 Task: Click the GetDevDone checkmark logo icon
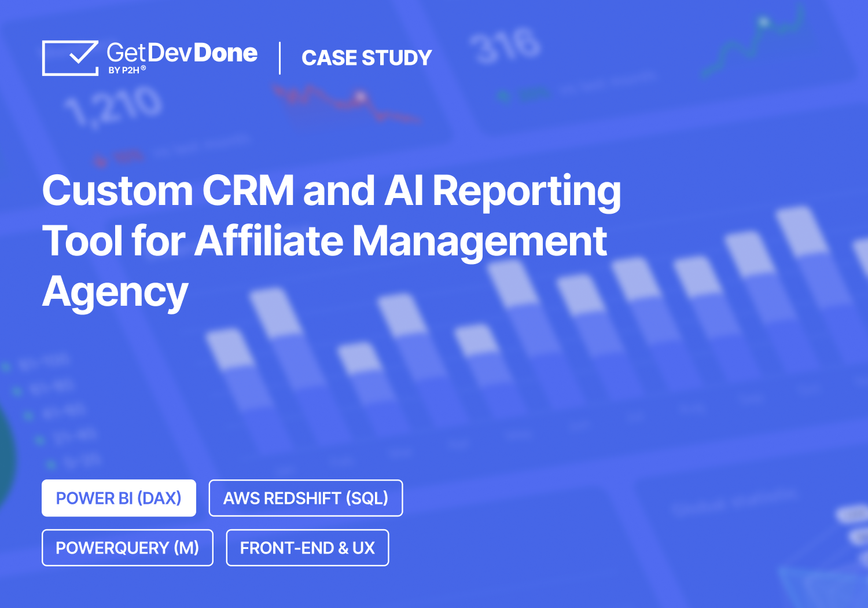tap(70, 57)
